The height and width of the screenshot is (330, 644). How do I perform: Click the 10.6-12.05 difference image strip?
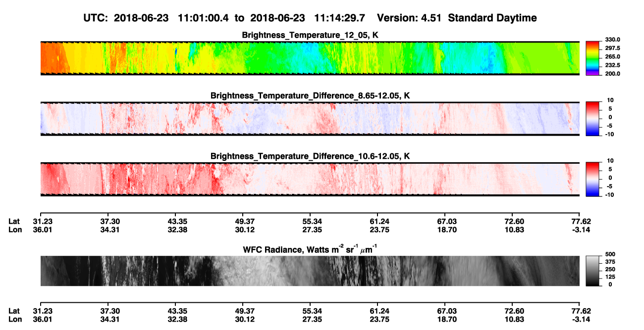pos(310,179)
